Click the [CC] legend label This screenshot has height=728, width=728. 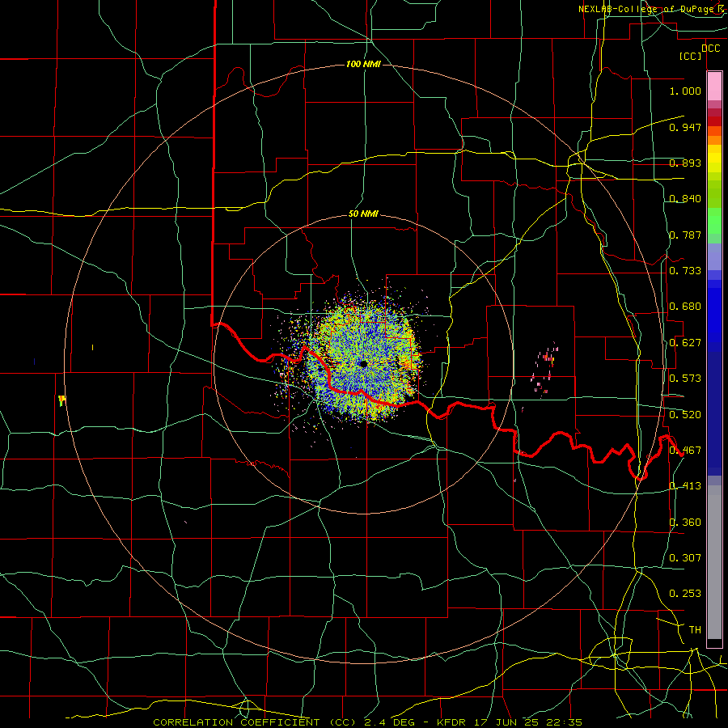[691, 56]
